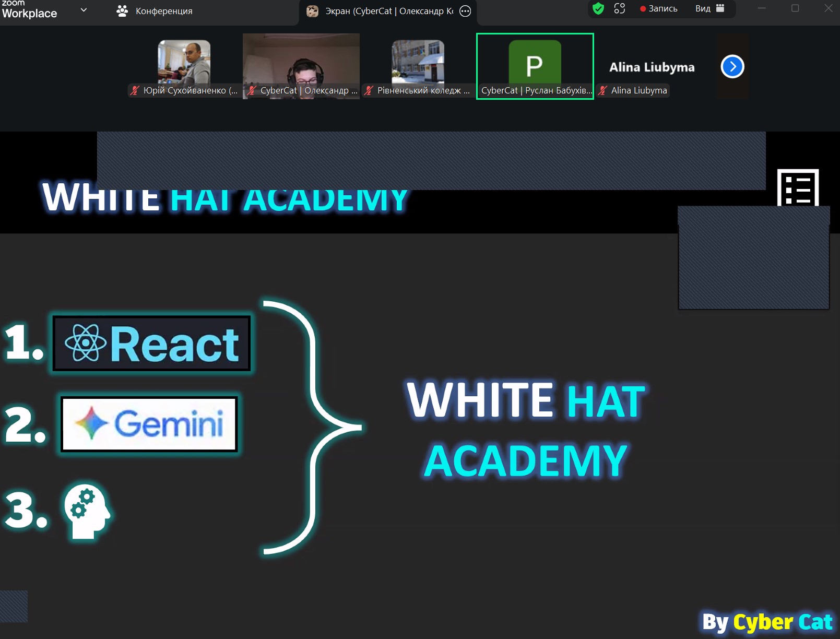Select CyberCat | Олександр's video thumbnail
Screen dimensions: 840x639
tap(301, 66)
